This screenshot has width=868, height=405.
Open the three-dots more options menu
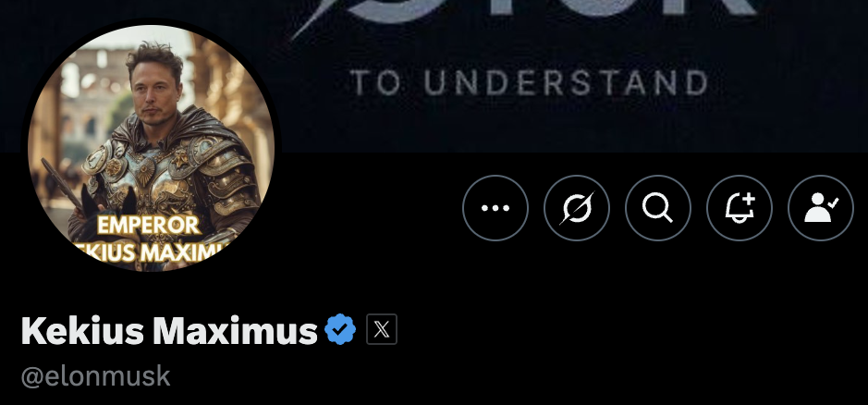coord(495,208)
